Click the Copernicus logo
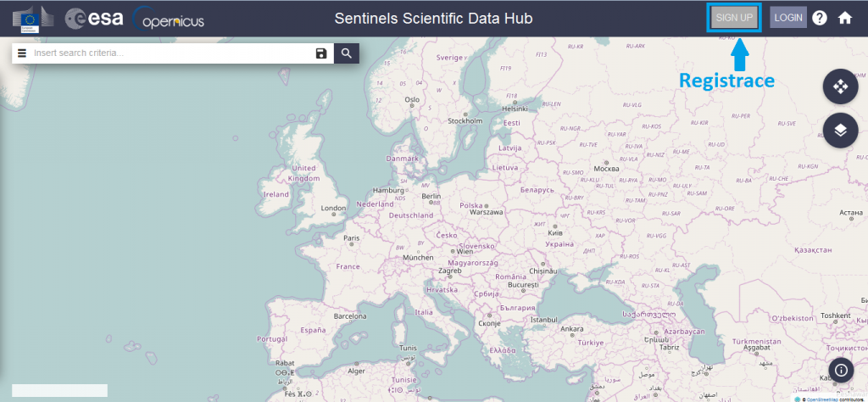868x402 pixels. (169, 19)
